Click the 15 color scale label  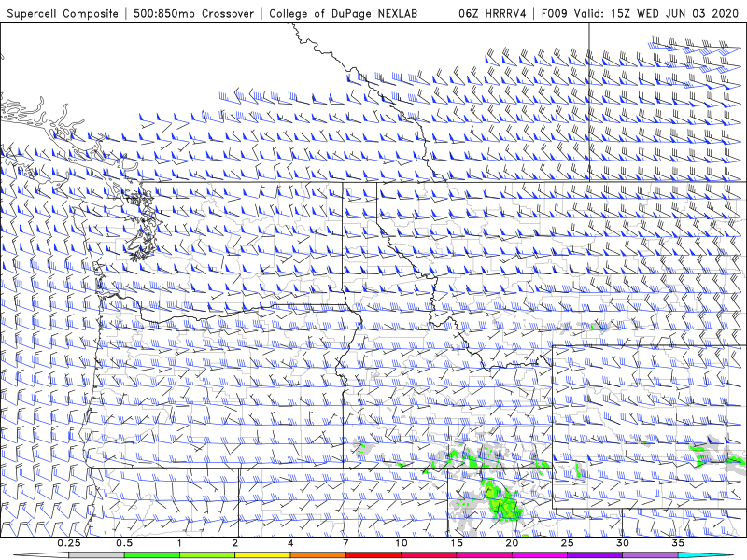point(457,543)
